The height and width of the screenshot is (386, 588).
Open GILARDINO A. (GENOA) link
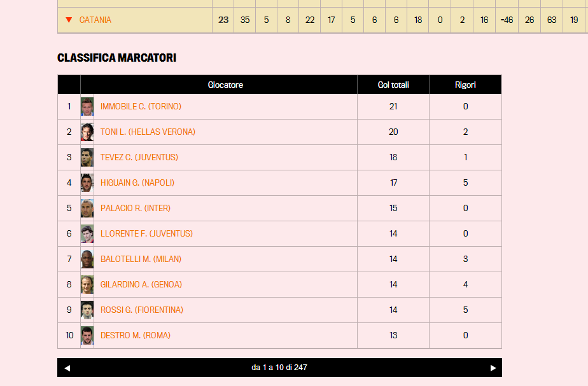pos(141,285)
